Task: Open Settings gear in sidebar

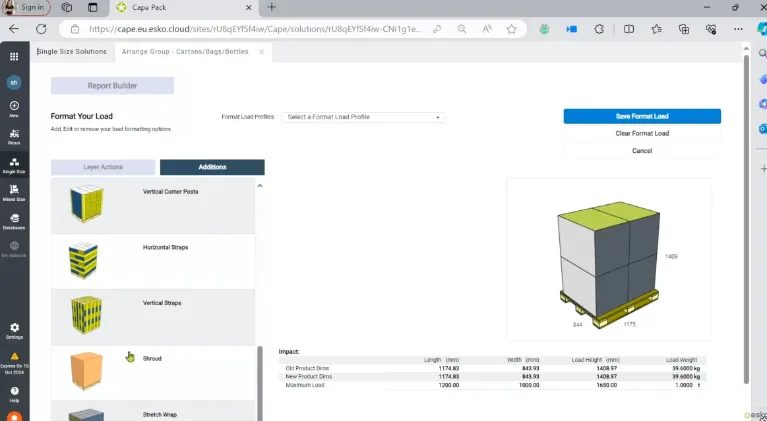Action: point(14,330)
